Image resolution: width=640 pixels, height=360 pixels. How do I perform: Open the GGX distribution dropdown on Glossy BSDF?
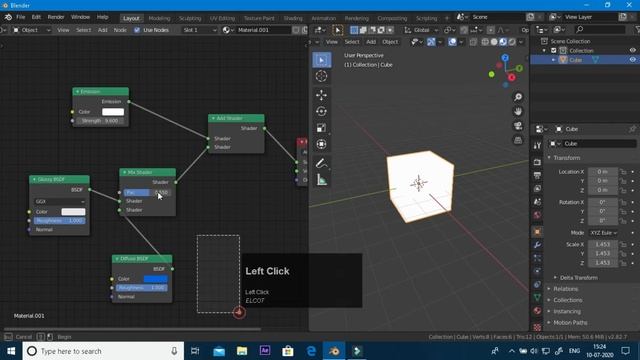pyautogui.click(x=60, y=201)
